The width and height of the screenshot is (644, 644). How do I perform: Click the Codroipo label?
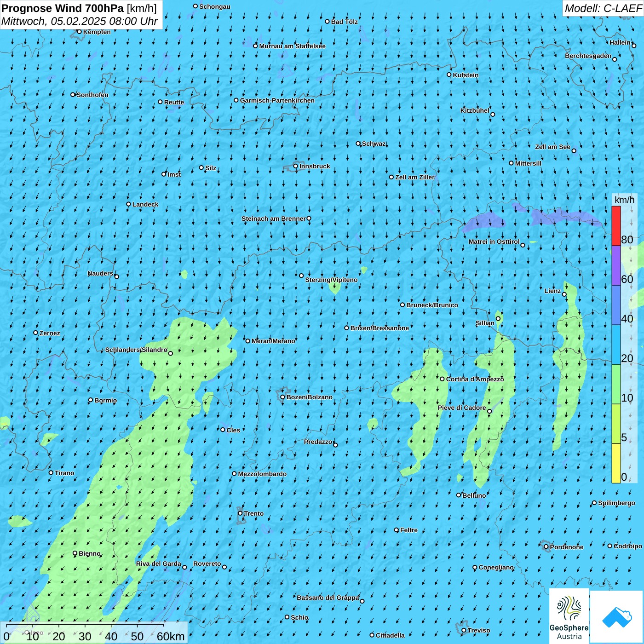click(x=628, y=546)
